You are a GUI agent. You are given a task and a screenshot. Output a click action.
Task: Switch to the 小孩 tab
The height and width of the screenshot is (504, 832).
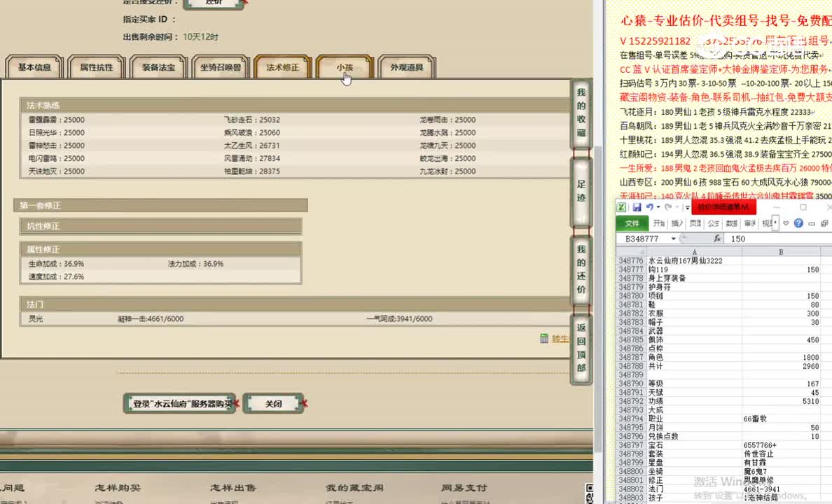point(343,67)
